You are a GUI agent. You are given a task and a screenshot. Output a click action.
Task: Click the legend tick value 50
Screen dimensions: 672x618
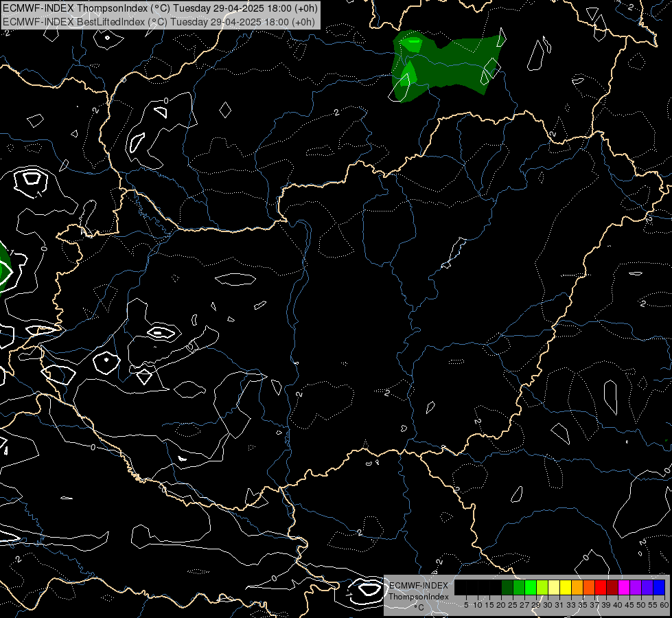640,605
